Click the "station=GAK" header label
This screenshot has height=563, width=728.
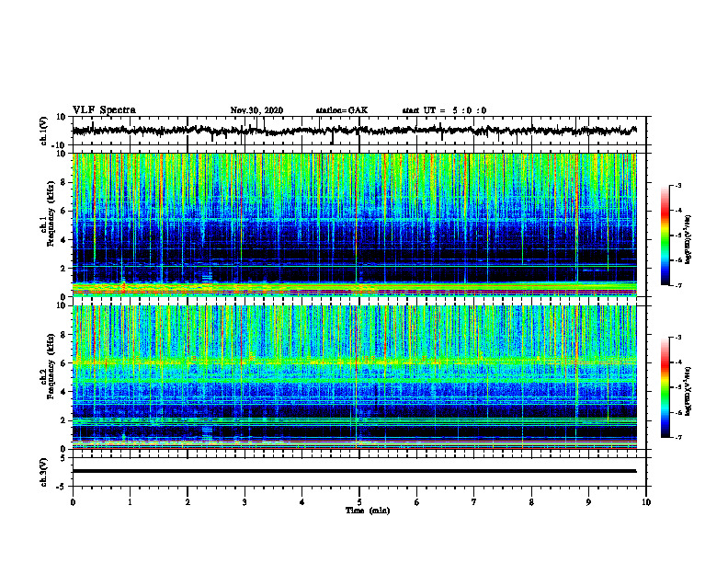coord(342,110)
